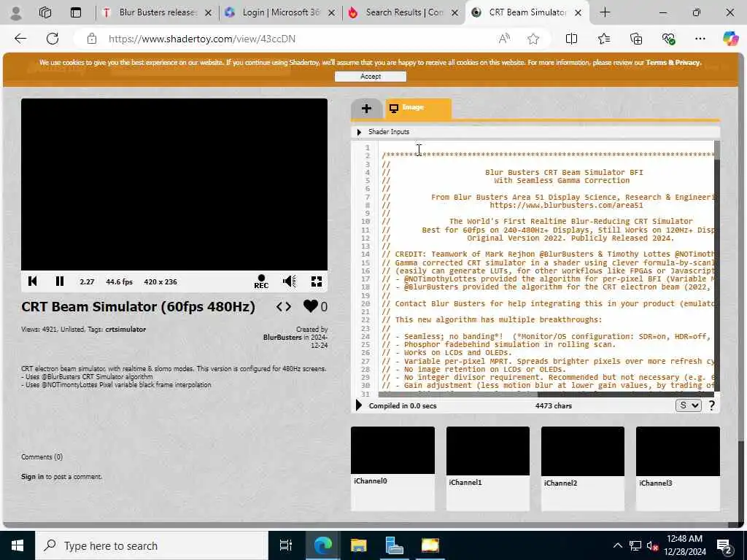Click the CRT Beam Simulator title

click(x=138, y=307)
